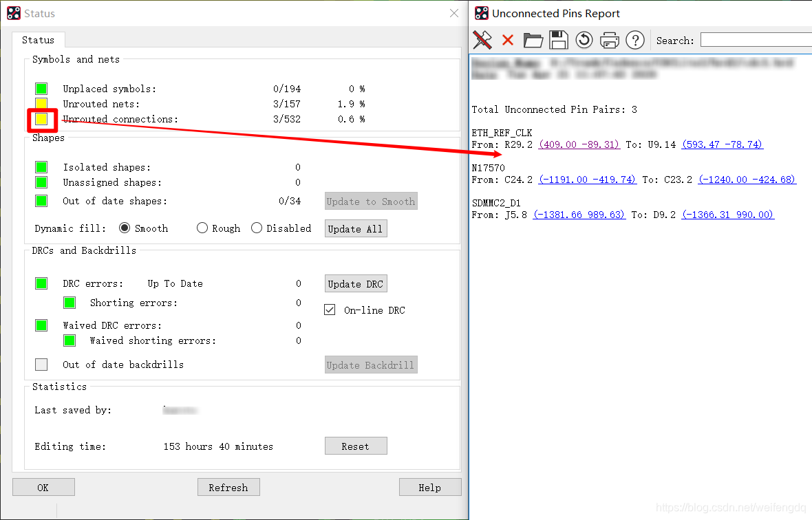Click the Update All button
This screenshot has height=520, width=812.
355,228
